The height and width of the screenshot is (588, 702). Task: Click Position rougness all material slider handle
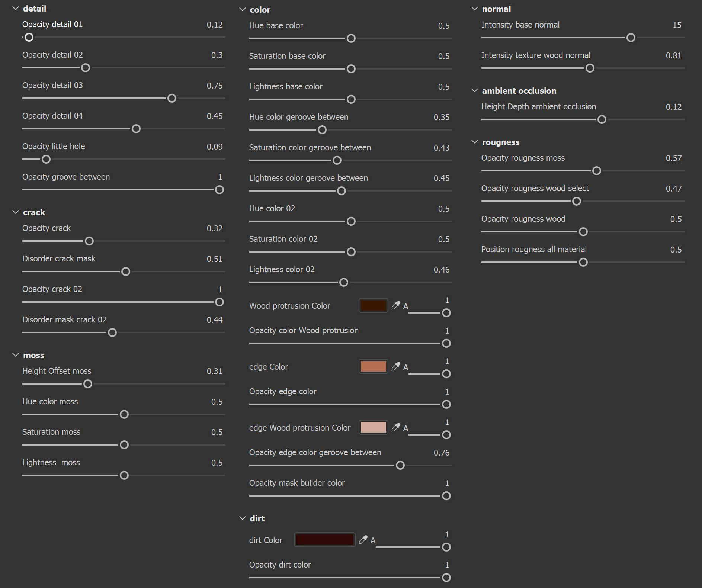[583, 262]
